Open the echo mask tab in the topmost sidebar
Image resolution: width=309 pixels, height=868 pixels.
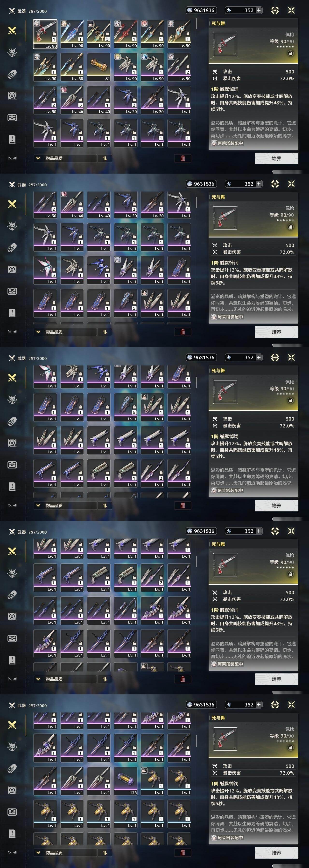[12, 52]
